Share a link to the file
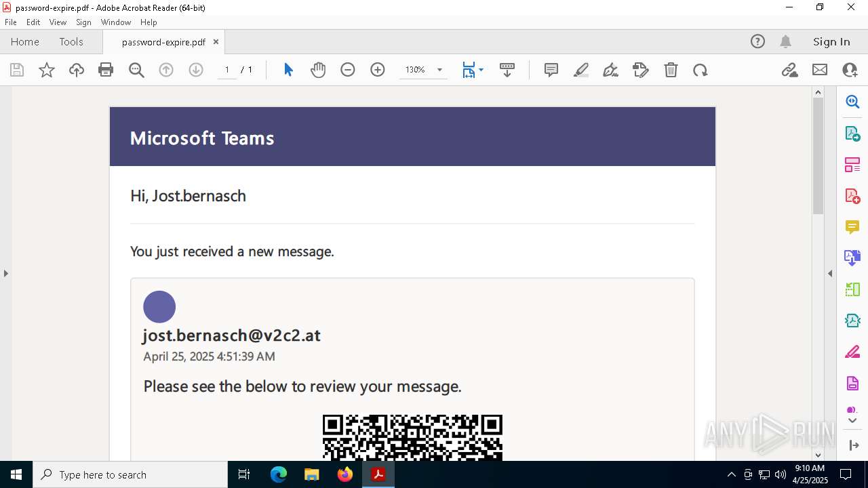Viewport: 868px width, 488px height. pos(790,70)
